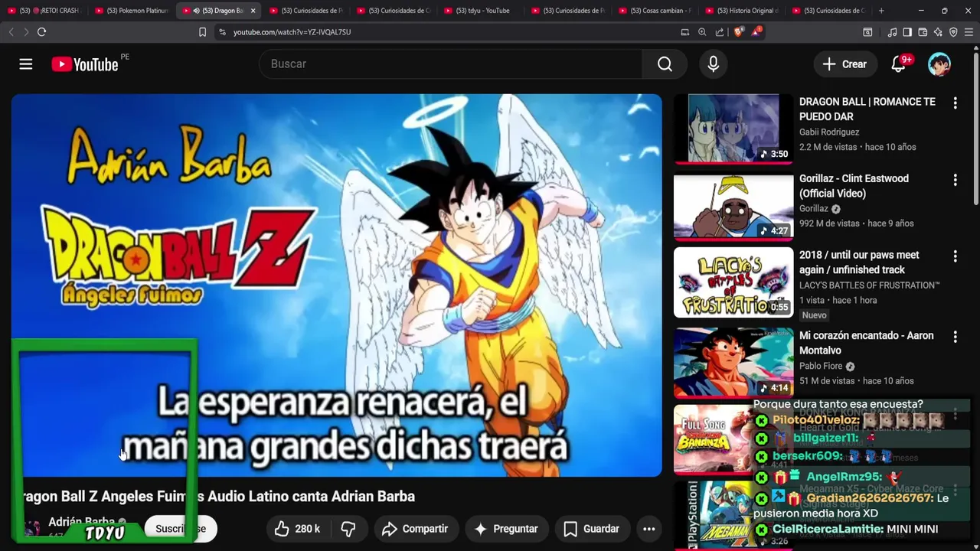Image resolution: width=980 pixels, height=551 pixels.
Task: Open the Leo AI sparkle icon
Action: 938,32
